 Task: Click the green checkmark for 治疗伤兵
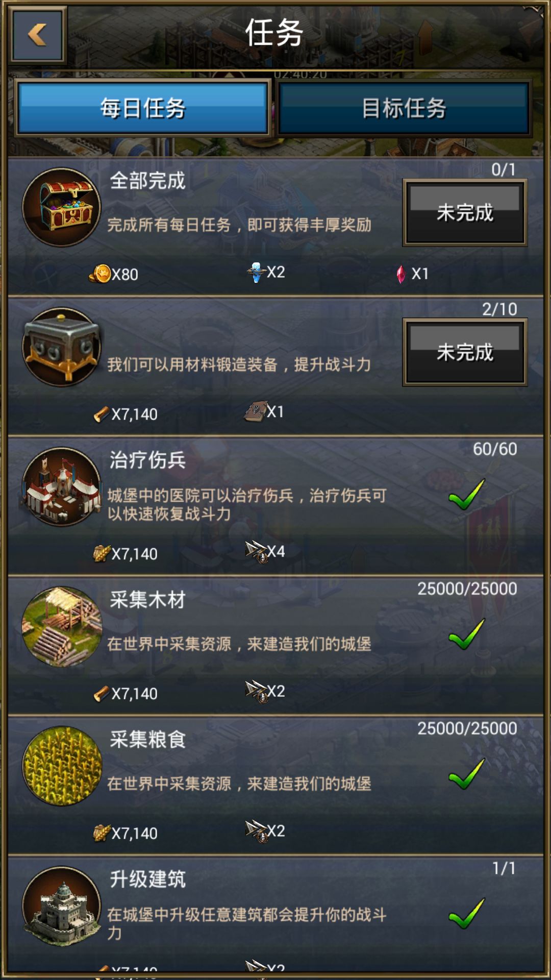pyautogui.click(x=467, y=495)
